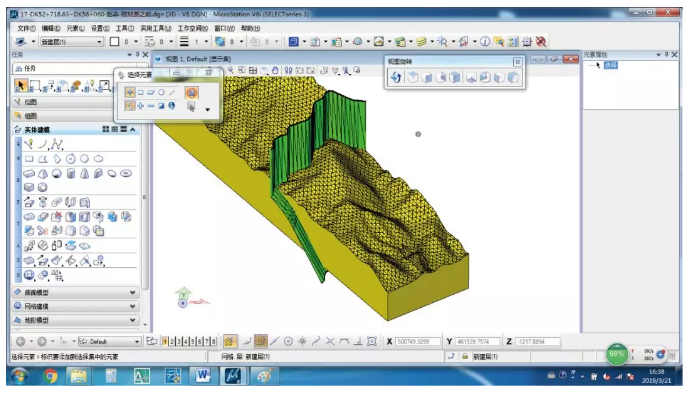Select the Slab solid primitive tool
The image size is (694, 395).
click(x=29, y=173)
